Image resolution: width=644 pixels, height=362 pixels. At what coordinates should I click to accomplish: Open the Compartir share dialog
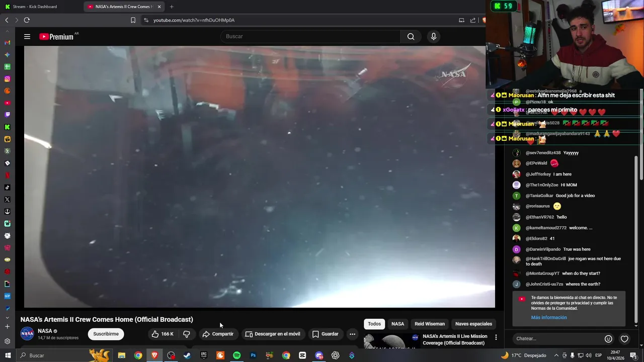[218, 334]
